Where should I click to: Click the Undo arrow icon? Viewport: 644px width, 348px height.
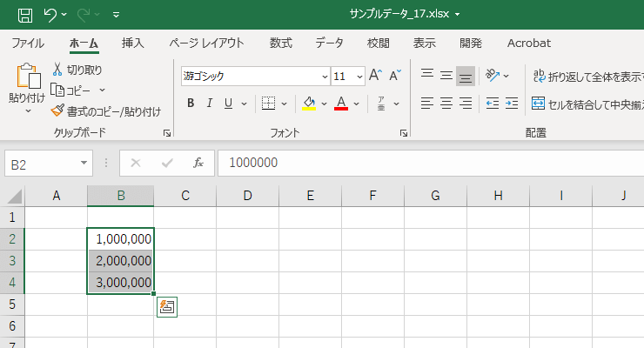(50, 15)
